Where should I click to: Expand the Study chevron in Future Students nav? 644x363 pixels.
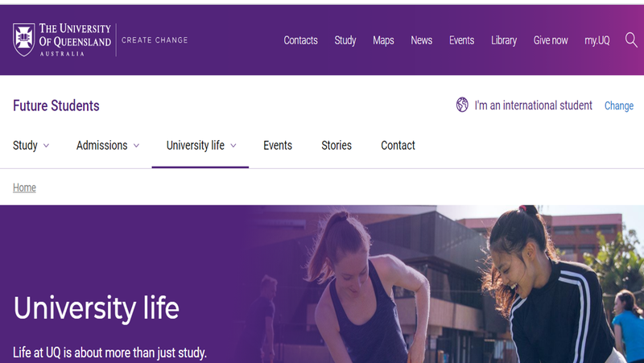point(47,146)
